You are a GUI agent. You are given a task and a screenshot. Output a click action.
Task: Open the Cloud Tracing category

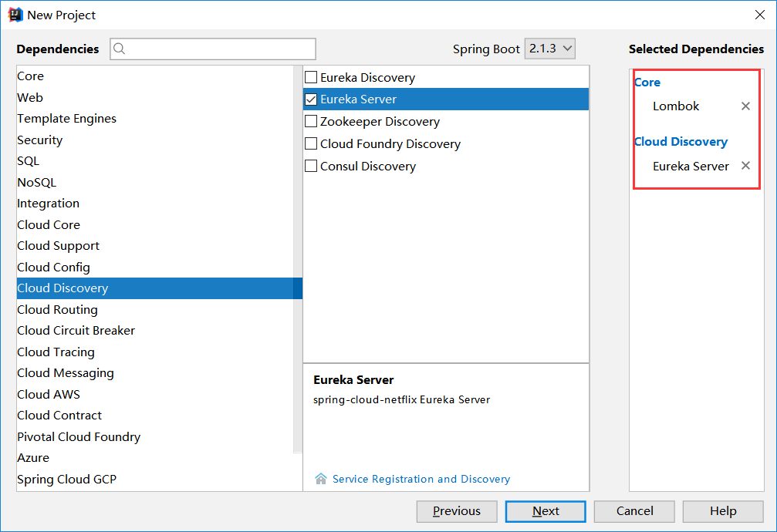coord(154,352)
